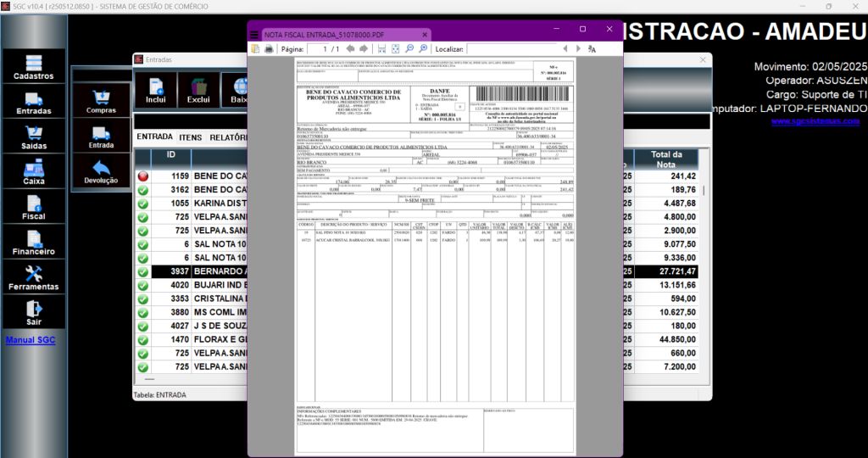Click the Baixa globe button
The width and height of the screenshot is (868, 458).
point(236,90)
